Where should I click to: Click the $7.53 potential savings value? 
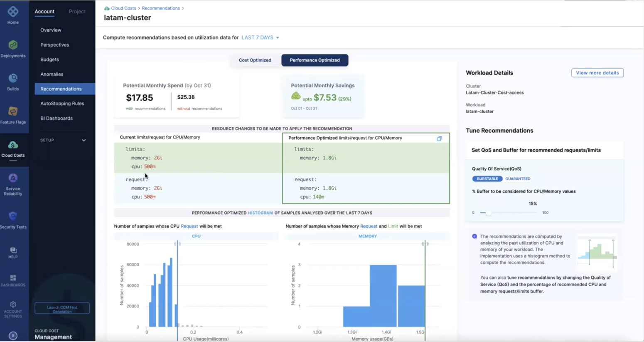click(x=325, y=98)
